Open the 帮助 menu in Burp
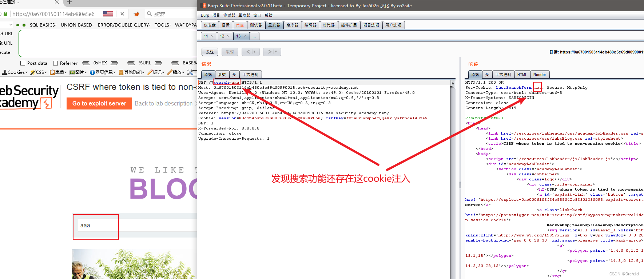This screenshot has height=279, width=644. click(269, 15)
